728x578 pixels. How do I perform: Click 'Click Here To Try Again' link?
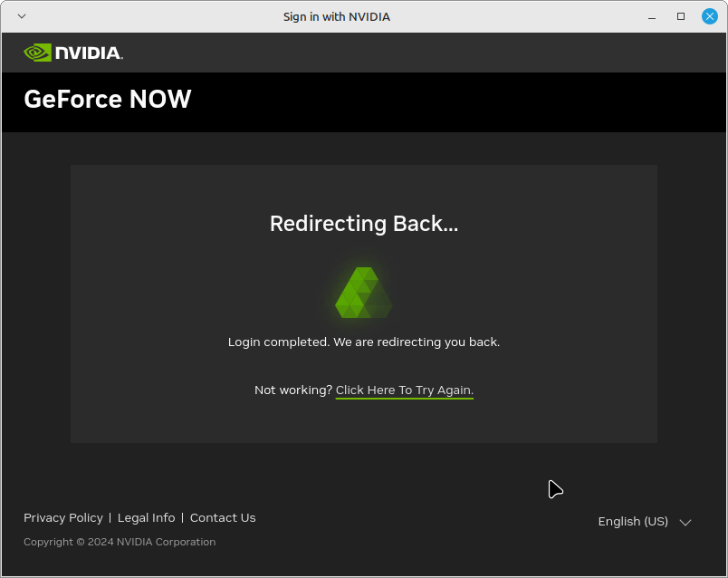click(x=405, y=390)
